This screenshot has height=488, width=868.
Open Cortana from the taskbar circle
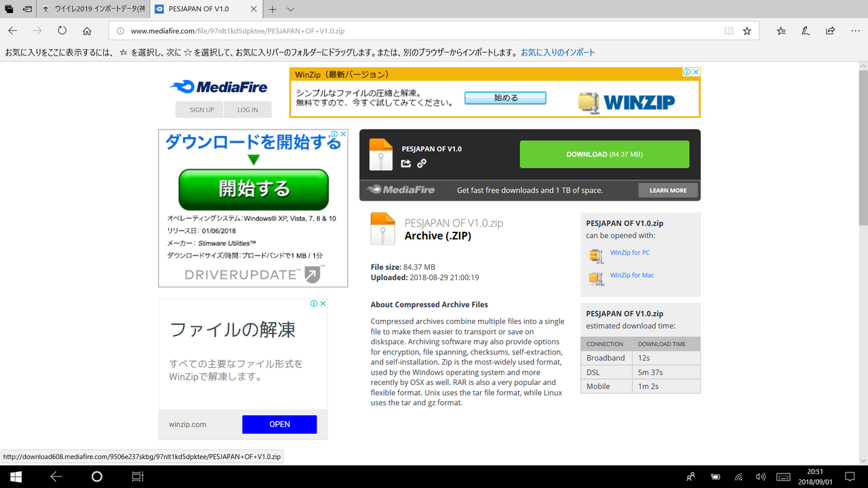coord(97,476)
